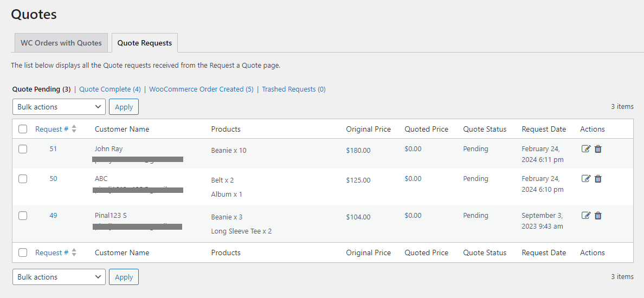
Task: Sort by Request # using header arrows
Action: [x=74, y=129]
